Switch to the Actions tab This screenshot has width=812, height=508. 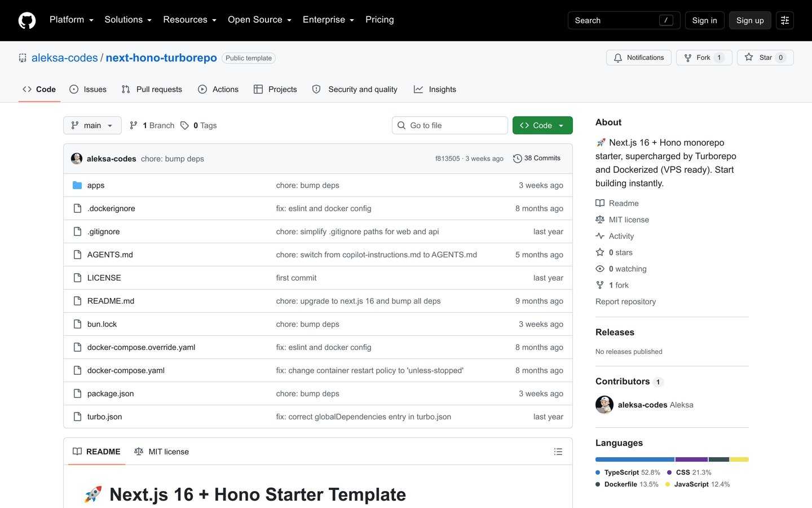[x=218, y=89]
